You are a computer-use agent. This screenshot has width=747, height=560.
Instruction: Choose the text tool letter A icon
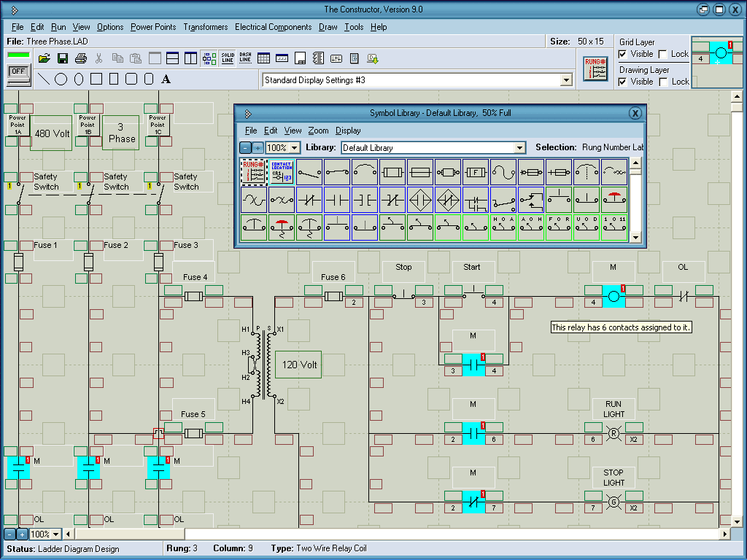point(166,79)
